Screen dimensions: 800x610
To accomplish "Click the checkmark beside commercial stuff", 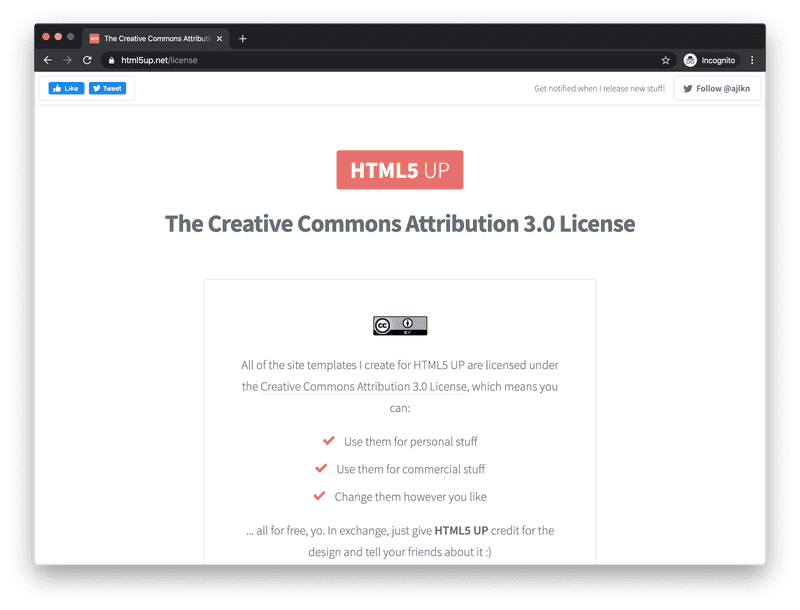I will [321, 468].
